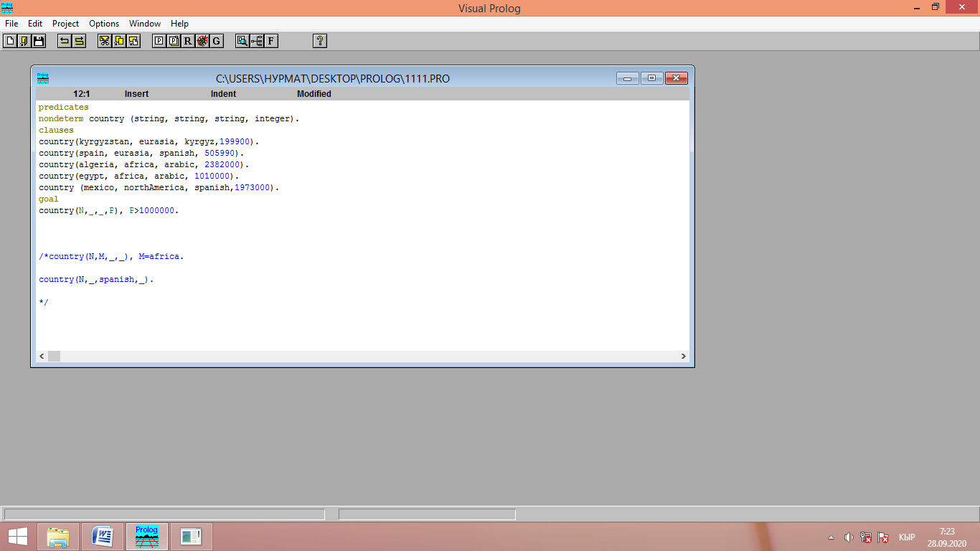Close the 1111.PRO editor window
This screenshot has width=980, height=551.
click(677, 78)
